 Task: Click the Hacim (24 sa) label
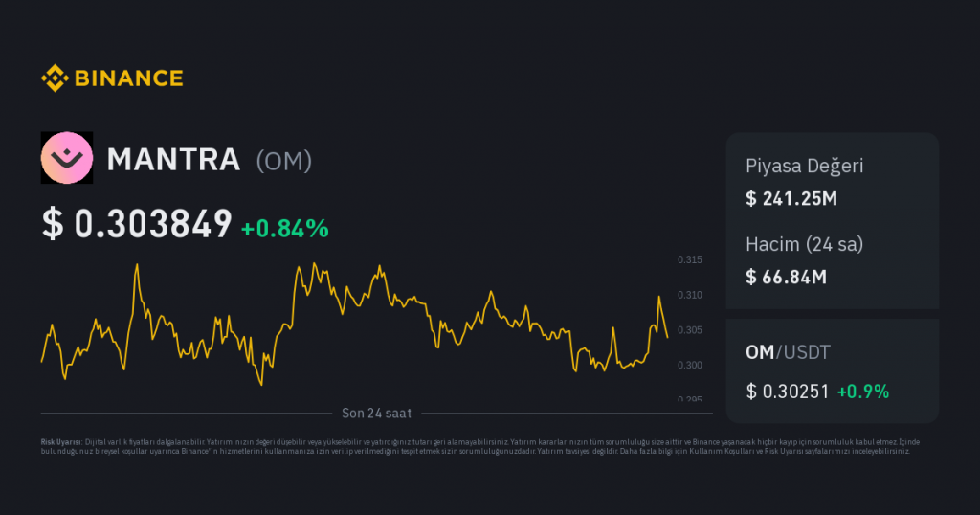click(804, 244)
